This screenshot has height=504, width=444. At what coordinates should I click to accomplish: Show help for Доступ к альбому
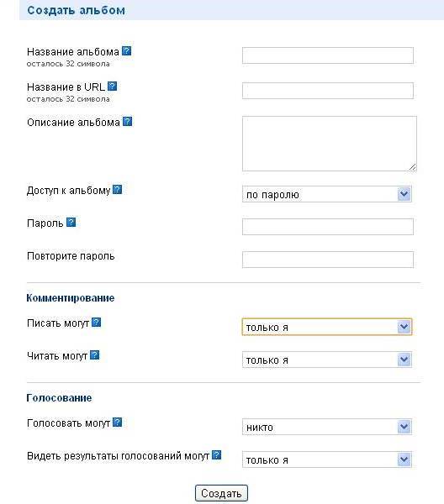pyautogui.click(x=118, y=190)
